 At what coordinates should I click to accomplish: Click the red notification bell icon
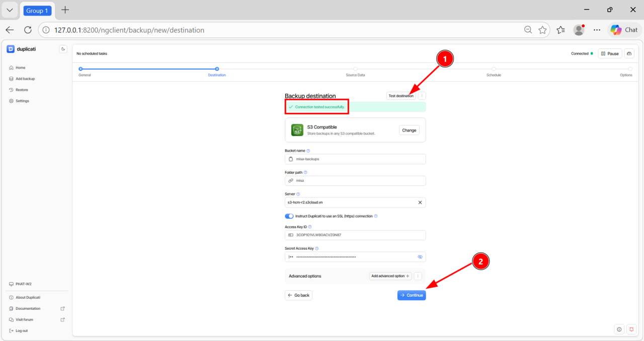pyautogui.click(x=631, y=329)
